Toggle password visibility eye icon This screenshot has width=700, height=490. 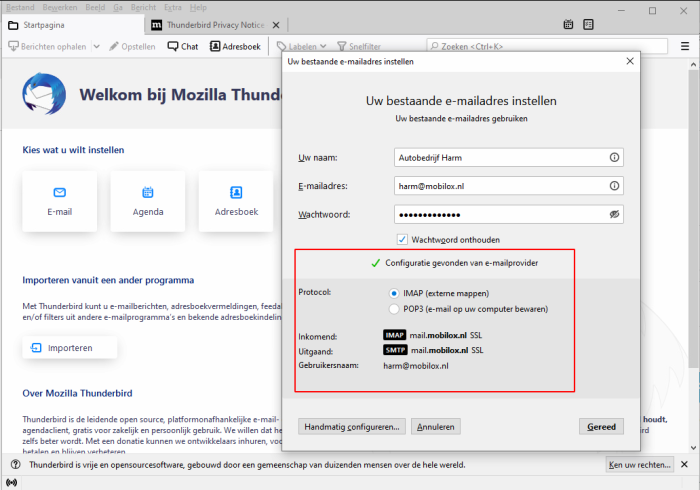coord(614,214)
